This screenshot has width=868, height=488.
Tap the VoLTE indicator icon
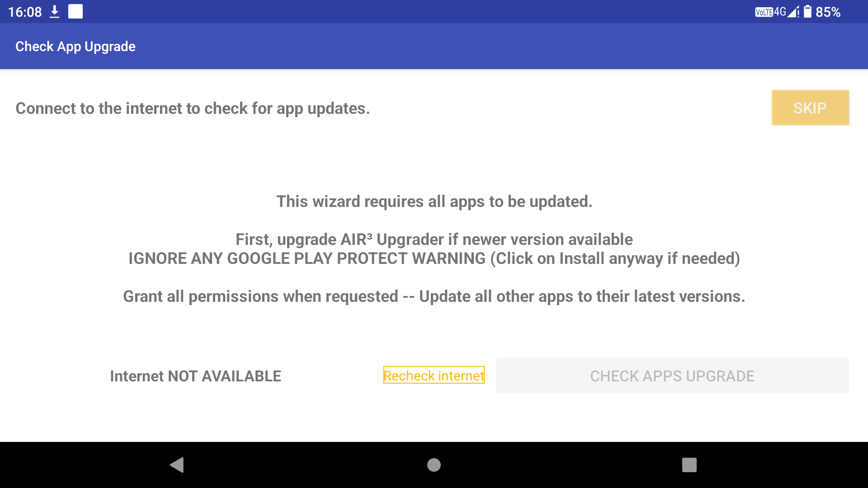pyautogui.click(x=764, y=12)
